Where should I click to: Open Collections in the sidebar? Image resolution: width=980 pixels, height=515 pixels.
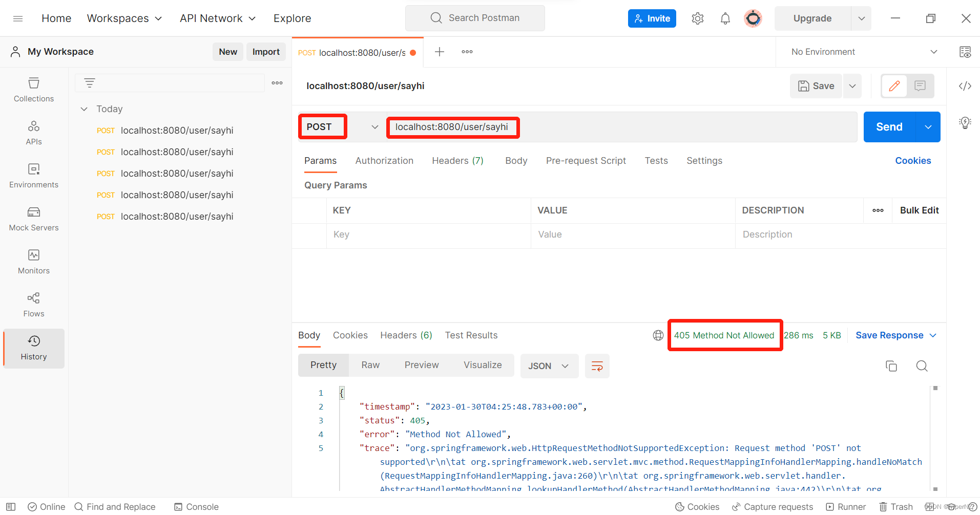[34, 90]
